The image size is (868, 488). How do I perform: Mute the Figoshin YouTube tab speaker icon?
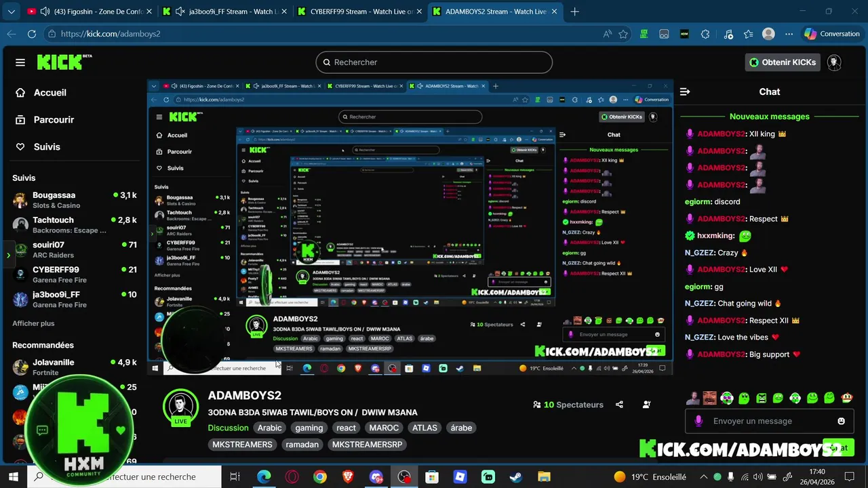[x=45, y=12]
